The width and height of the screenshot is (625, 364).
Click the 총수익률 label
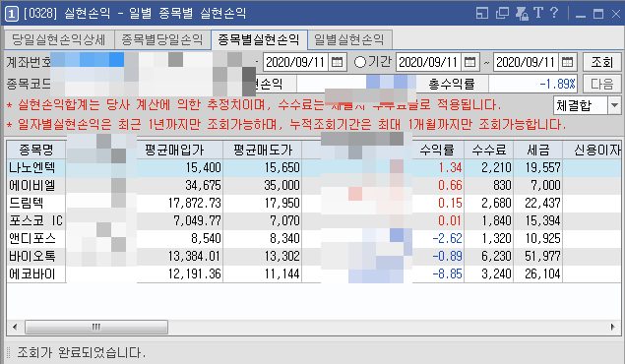pos(452,84)
